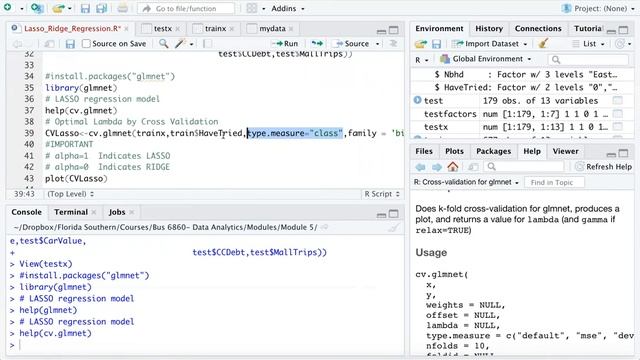This screenshot has height=360, width=640.
Task: Click Show in new window icon in editor
Action: pos(49,44)
